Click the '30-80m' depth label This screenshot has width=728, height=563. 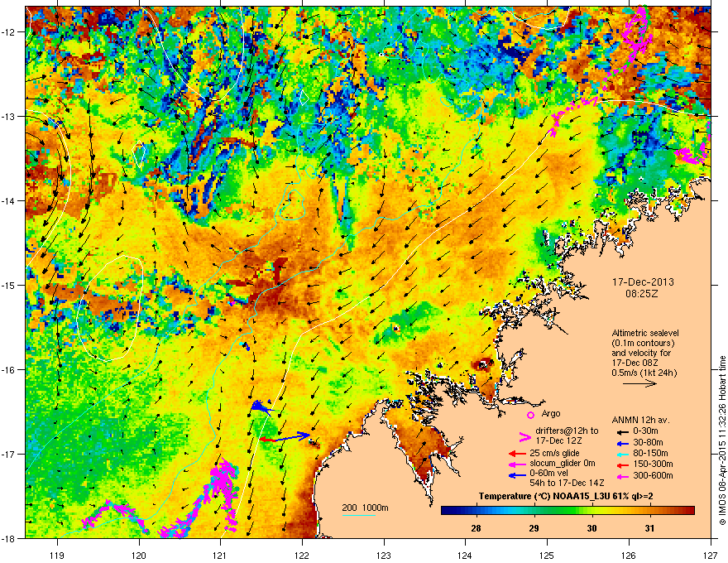pos(648,443)
